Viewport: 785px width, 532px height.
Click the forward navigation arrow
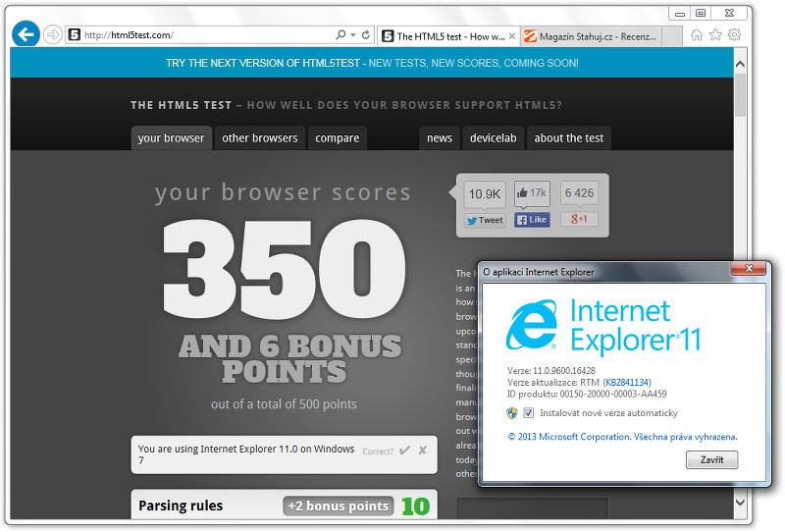(x=53, y=34)
